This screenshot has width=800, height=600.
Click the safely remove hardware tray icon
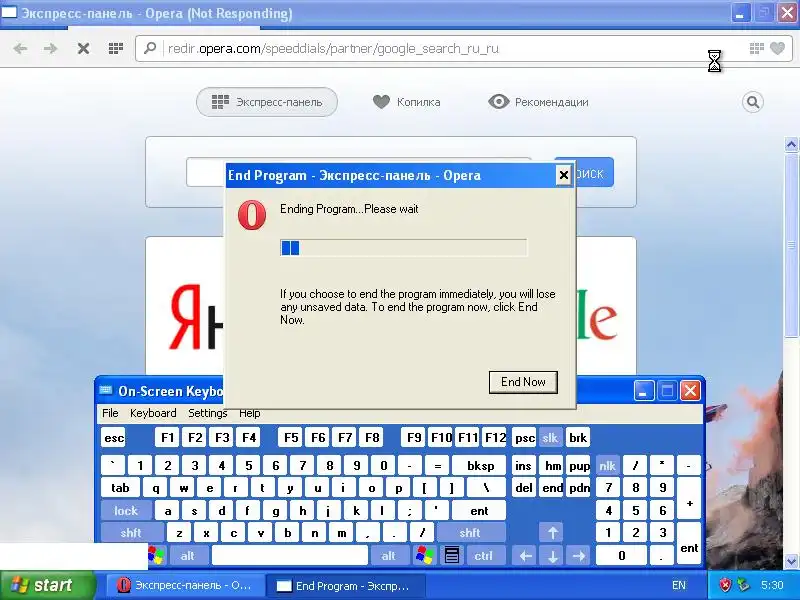click(743, 585)
